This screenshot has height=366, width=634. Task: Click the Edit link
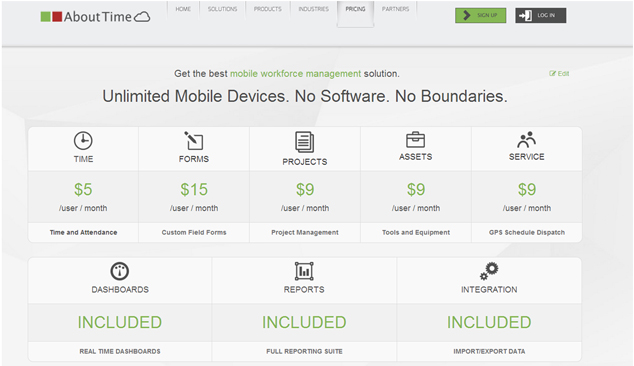(559, 74)
